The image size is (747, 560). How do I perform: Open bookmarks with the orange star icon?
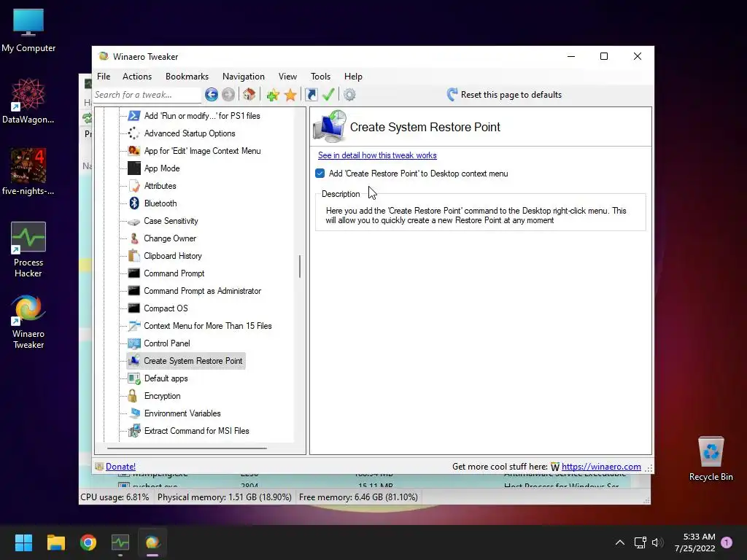click(290, 95)
